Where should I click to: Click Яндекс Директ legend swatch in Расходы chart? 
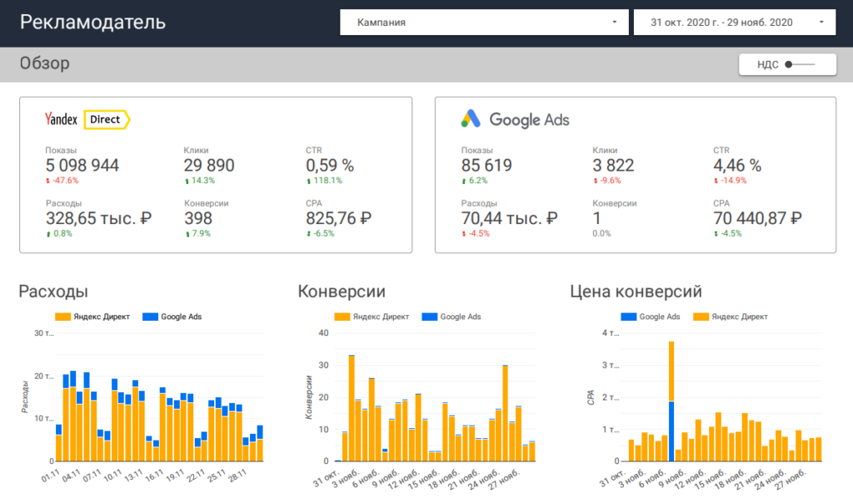pos(62,317)
